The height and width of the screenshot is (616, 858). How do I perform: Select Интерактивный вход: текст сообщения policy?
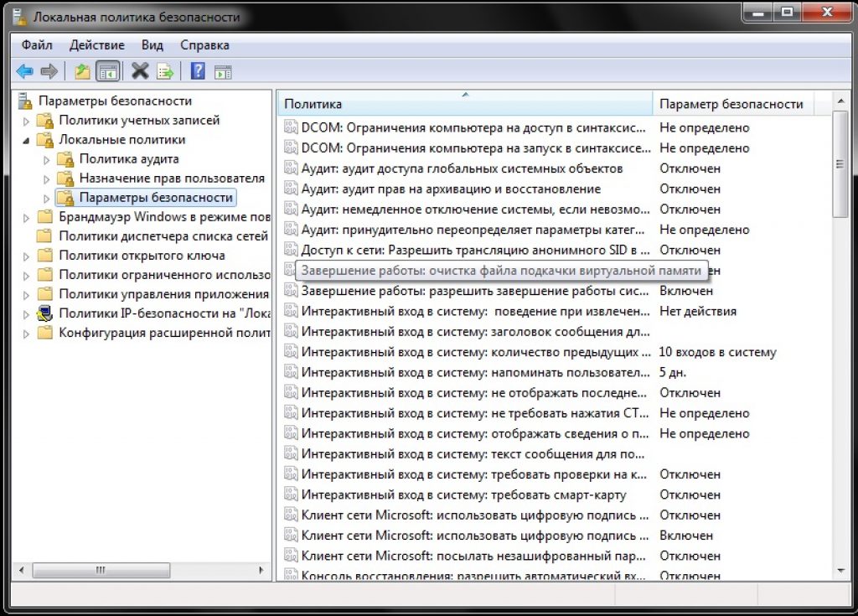click(473, 454)
